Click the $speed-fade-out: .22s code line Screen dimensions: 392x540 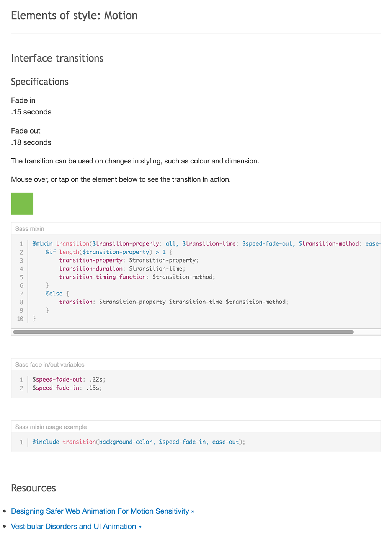pyautogui.click(x=69, y=379)
